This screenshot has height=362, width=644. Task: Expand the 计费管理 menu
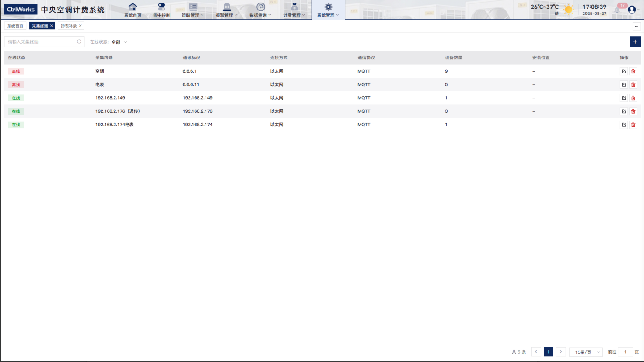pyautogui.click(x=294, y=10)
